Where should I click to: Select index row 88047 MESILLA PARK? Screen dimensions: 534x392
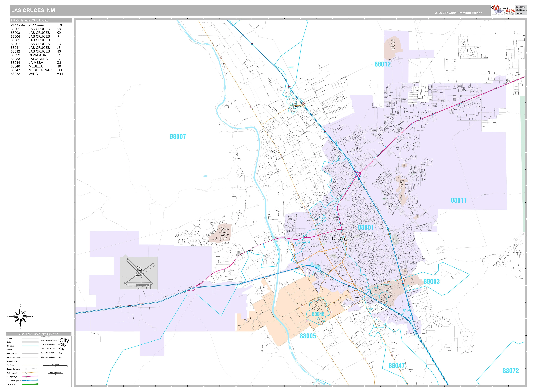(x=37, y=70)
